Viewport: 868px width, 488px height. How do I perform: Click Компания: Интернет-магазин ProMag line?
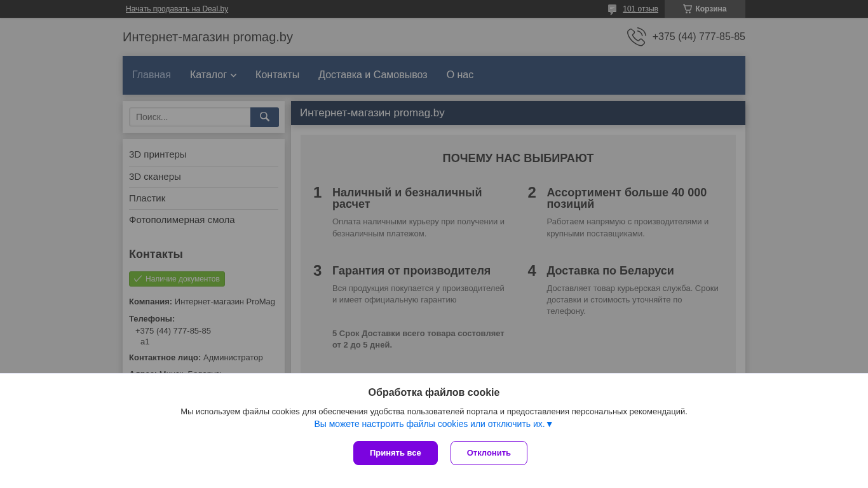coord(202,302)
